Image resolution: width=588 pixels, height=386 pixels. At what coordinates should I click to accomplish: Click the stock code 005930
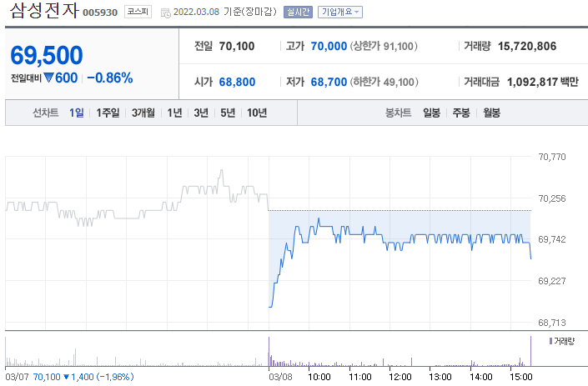pos(100,13)
